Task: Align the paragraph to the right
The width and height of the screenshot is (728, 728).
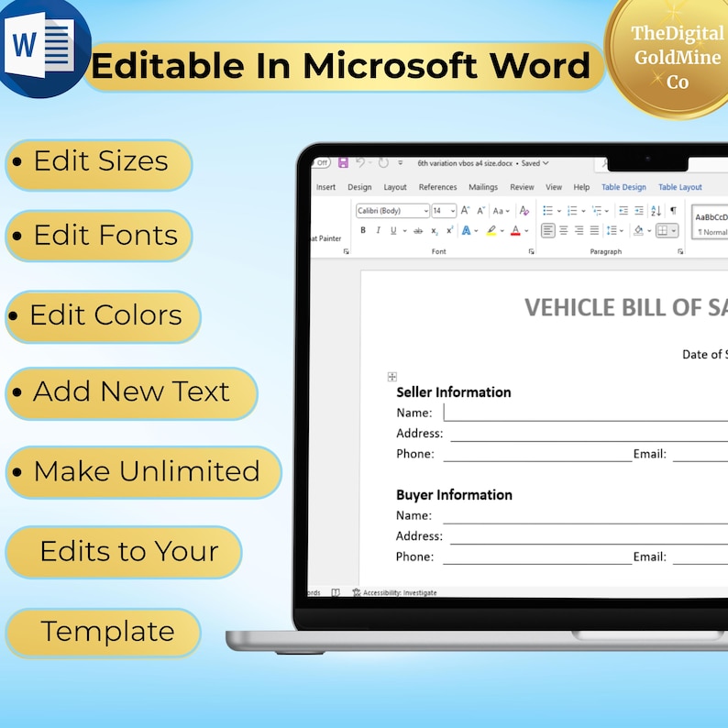Action: pos(579,230)
